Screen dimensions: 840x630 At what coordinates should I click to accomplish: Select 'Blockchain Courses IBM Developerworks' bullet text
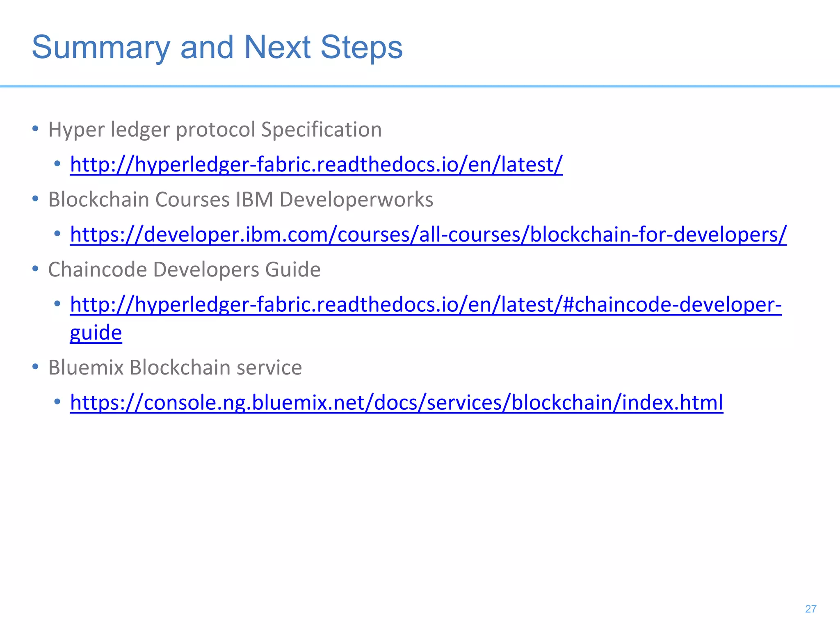pyautogui.click(x=241, y=200)
